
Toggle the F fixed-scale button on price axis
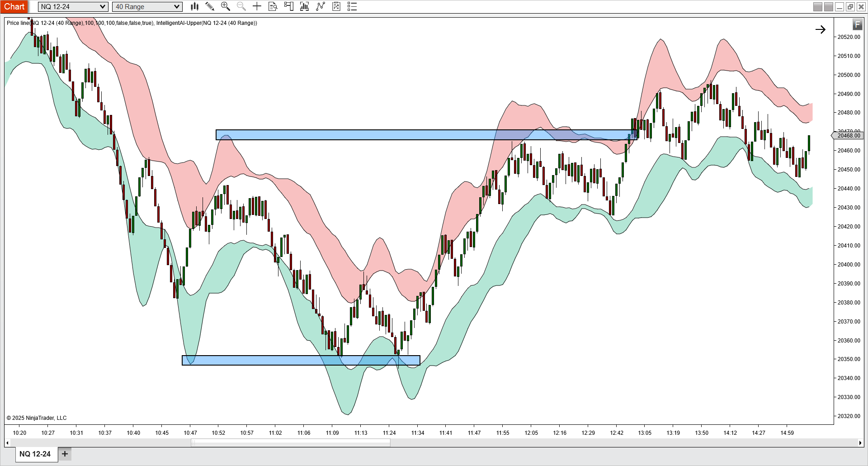(857, 24)
